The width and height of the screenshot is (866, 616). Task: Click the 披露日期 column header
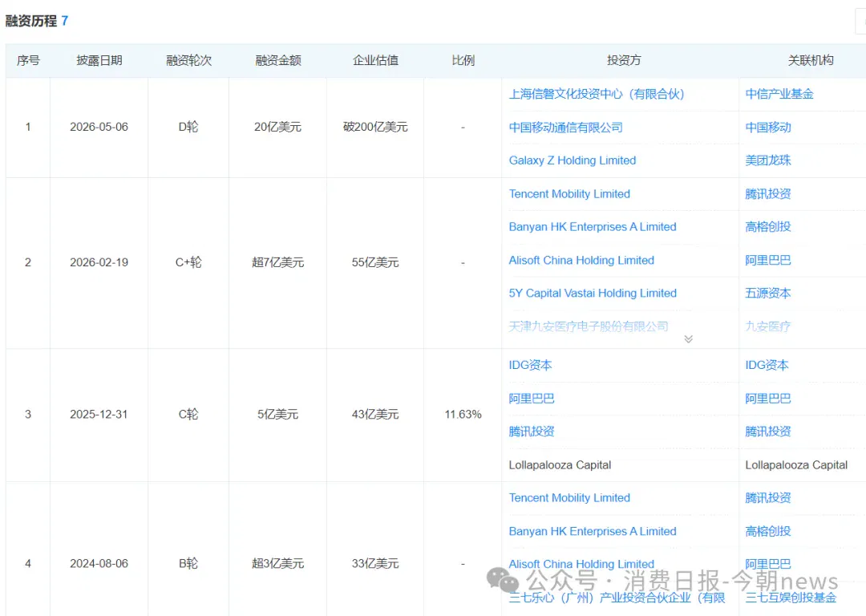click(99, 60)
